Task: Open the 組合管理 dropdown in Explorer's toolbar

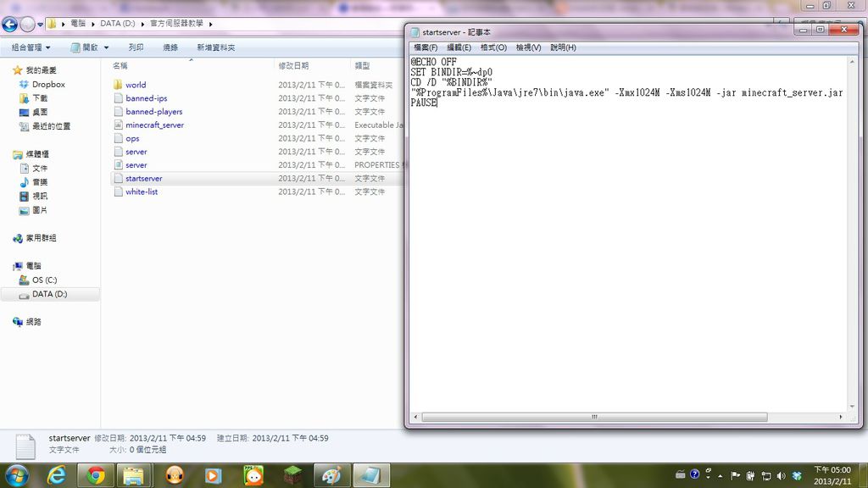Action: pyautogui.click(x=31, y=47)
